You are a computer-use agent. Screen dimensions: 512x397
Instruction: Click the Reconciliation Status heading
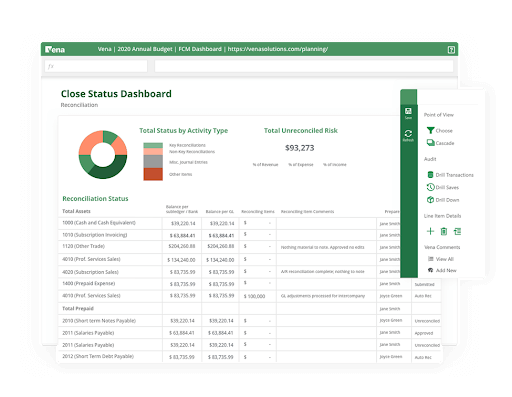(95, 199)
